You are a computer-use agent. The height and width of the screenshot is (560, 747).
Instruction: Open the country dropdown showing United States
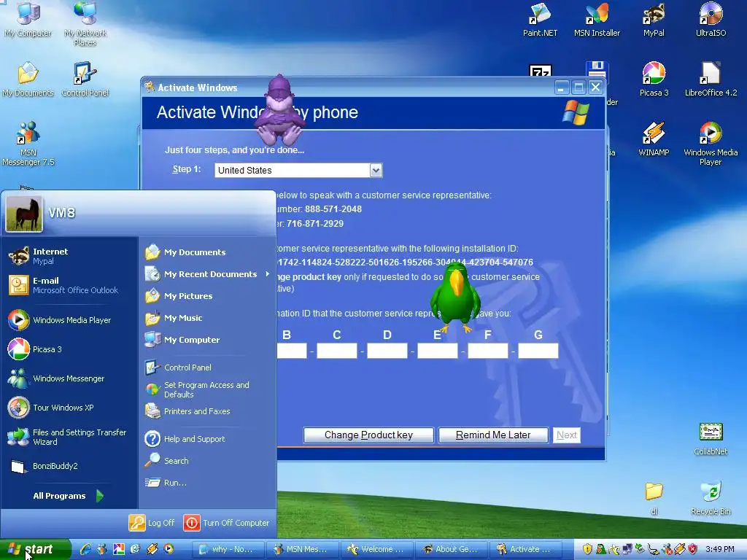(x=376, y=170)
